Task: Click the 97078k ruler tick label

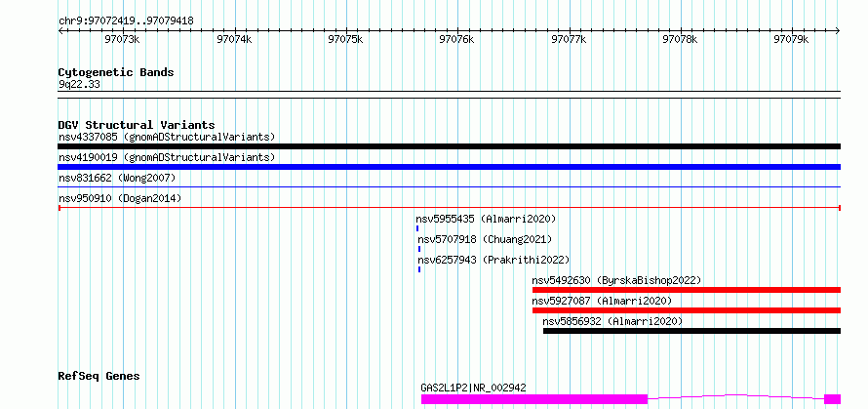Action: coord(680,39)
